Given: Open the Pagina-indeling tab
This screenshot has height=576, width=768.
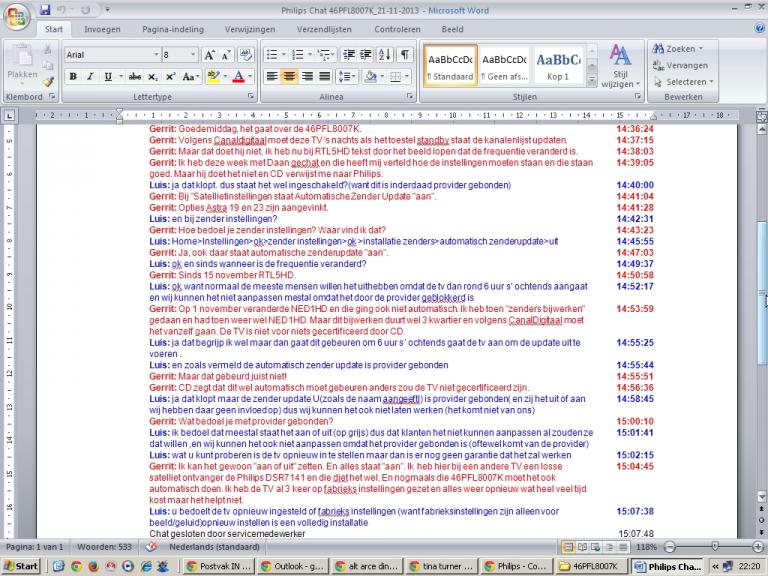Looking at the screenshot, I should pyautogui.click(x=173, y=29).
